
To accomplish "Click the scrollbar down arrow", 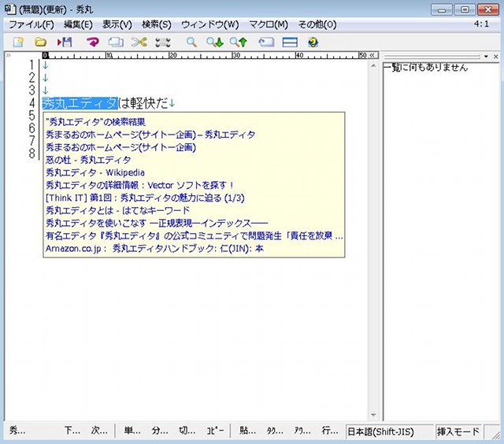I will [x=373, y=415].
